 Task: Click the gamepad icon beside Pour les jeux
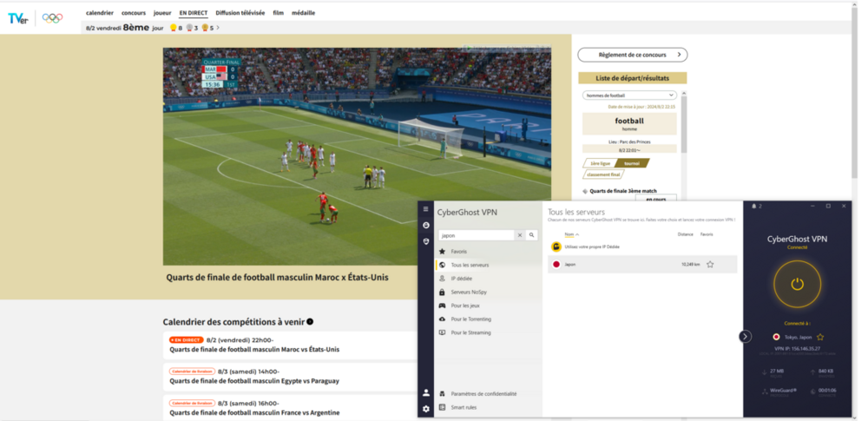pos(442,306)
